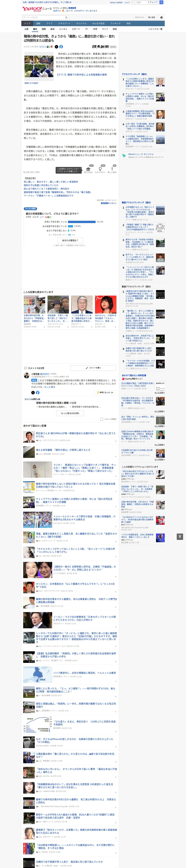Screen dimensions: 186x868
Task: Select the エキスパート tab
Action: click(64, 24)
